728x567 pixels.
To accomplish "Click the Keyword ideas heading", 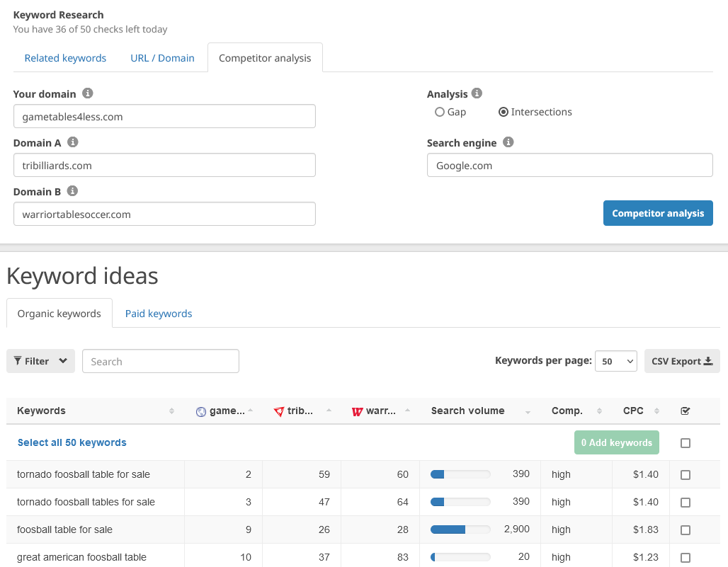I will [82, 276].
